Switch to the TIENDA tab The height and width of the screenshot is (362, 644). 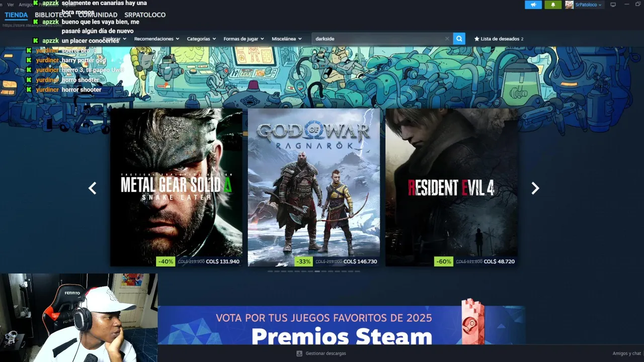tap(16, 15)
